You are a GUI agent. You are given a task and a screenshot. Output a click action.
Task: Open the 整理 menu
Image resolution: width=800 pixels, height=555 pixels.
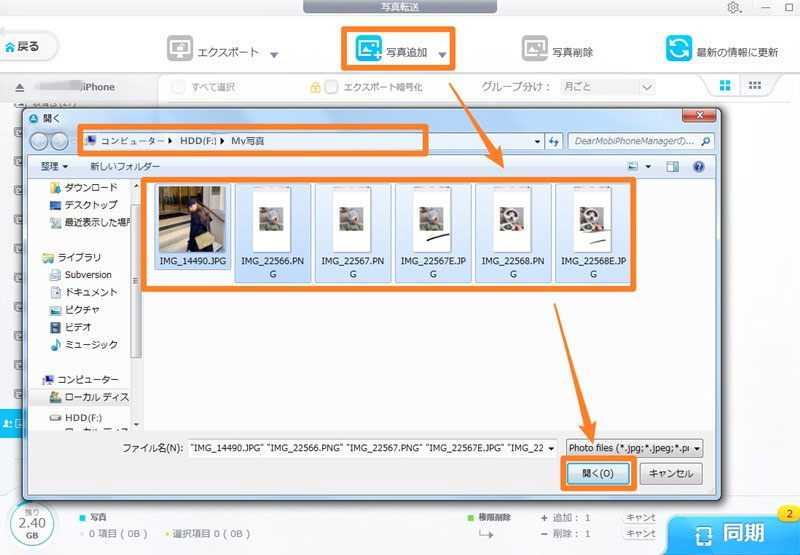[x=54, y=166]
